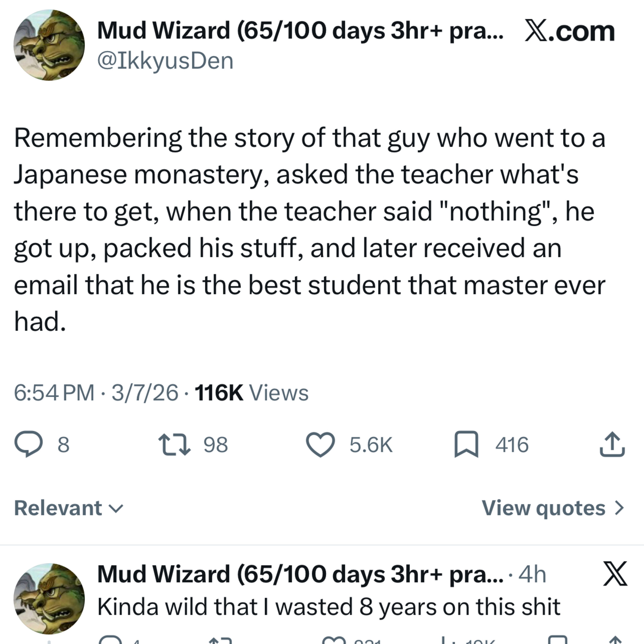Click Mud Wizard's avatar on the reply
Screen dimensions: 644x644
tap(49, 598)
